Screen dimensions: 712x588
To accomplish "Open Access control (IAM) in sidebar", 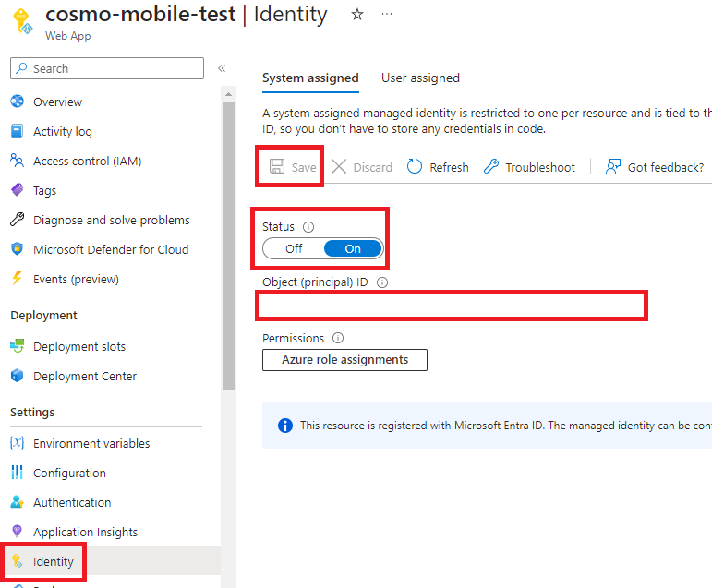I will click(x=87, y=161).
